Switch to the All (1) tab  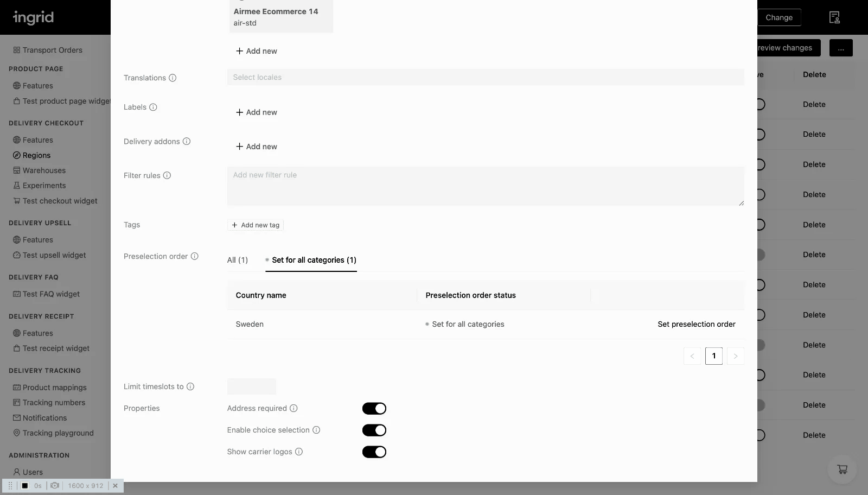click(x=238, y=260)
